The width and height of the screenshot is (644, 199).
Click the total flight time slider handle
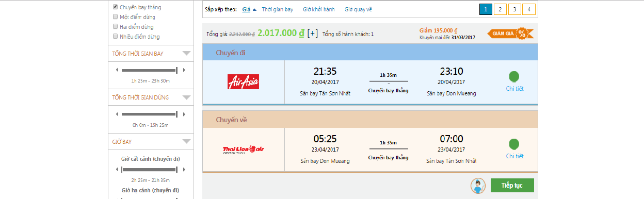[x=177, y=70]
